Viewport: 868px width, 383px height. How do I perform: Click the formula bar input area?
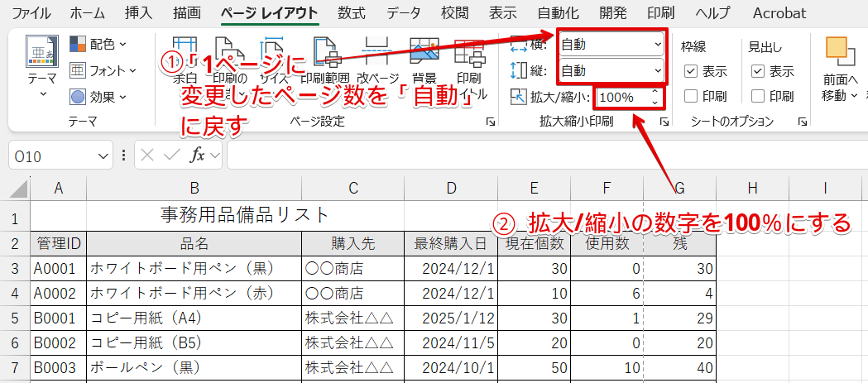click(x=548, y=156)
